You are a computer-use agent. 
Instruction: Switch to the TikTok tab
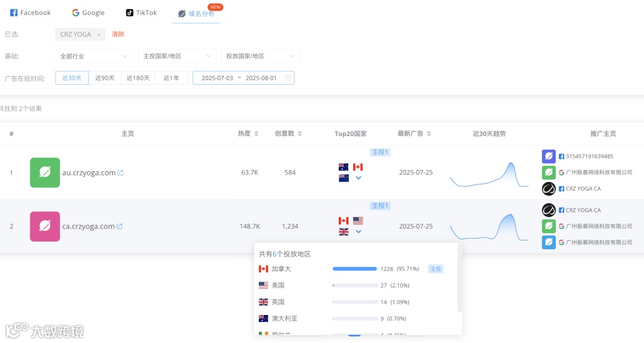[x=141, y=13]
